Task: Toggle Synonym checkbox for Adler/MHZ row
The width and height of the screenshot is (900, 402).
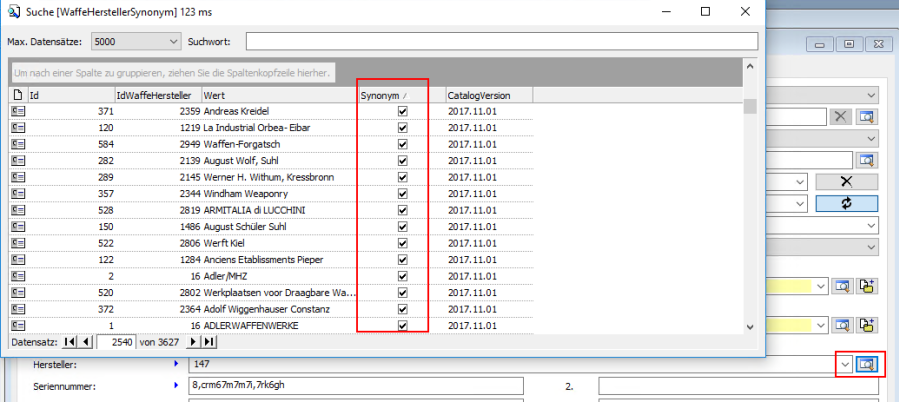Action: [403, 276]
